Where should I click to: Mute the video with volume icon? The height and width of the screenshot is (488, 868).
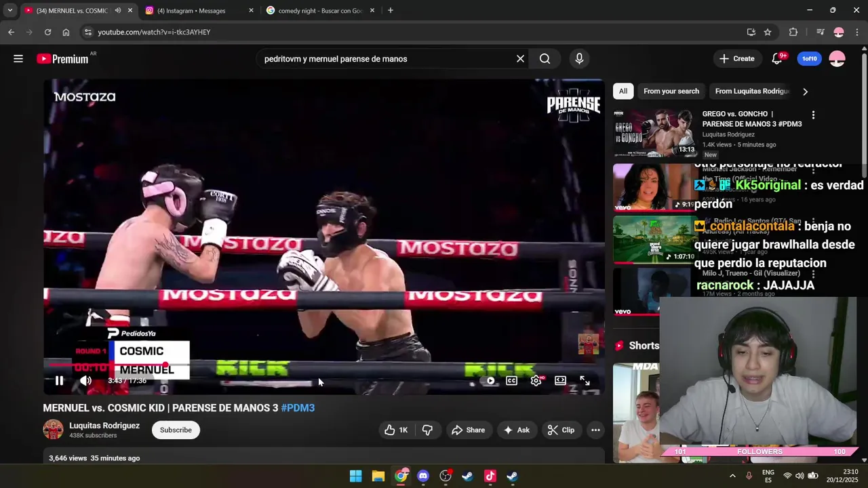[x=85, y=381]
